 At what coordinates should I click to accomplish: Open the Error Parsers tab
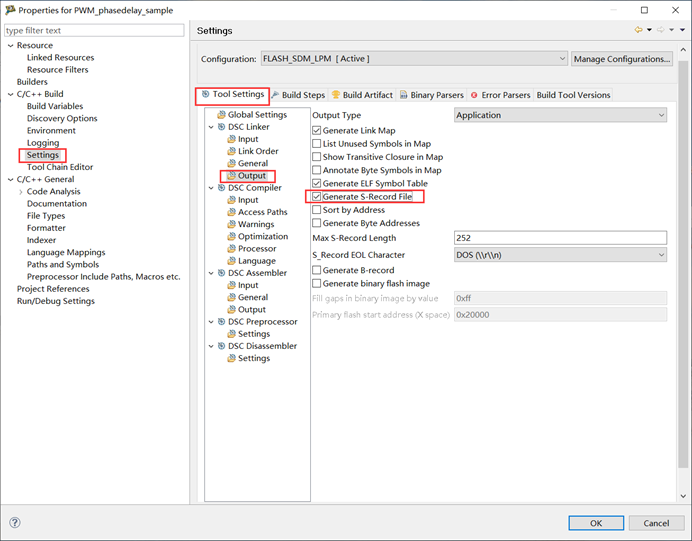coord(500,95)
